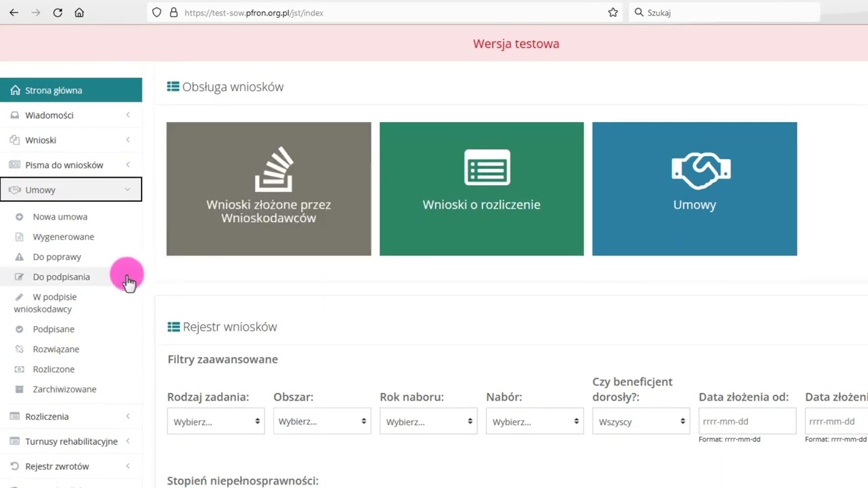Open Strona główna in the sidebar

[x=54, y=90]
